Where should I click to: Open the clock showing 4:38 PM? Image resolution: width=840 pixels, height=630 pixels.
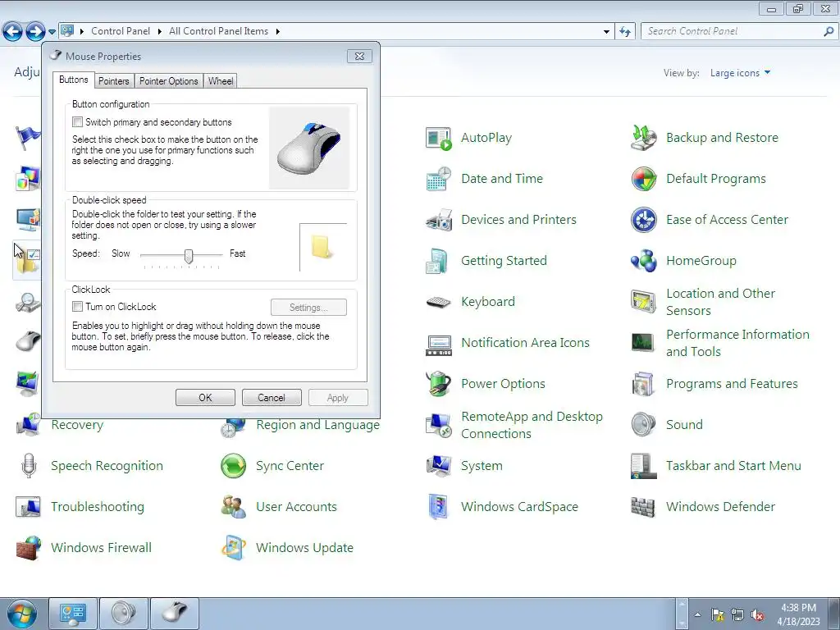pos(798,614)
